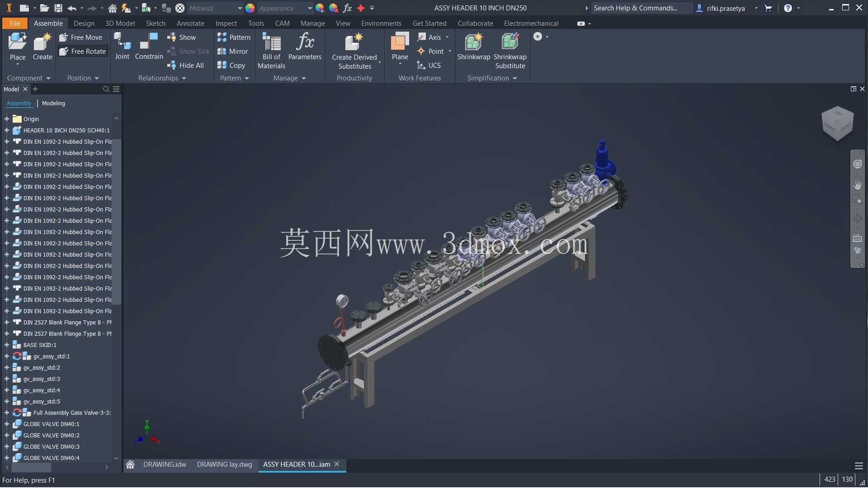Click the Search Help & Commands field

(642, 8)
